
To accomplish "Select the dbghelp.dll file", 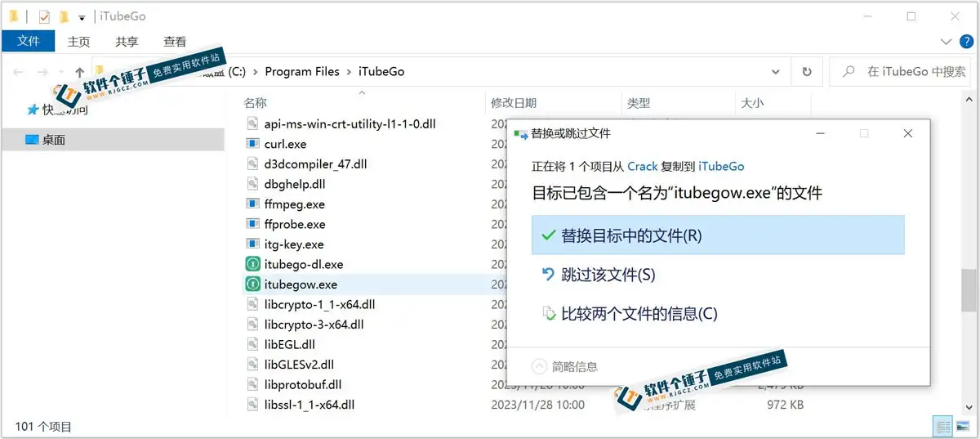I will [295, 184].
